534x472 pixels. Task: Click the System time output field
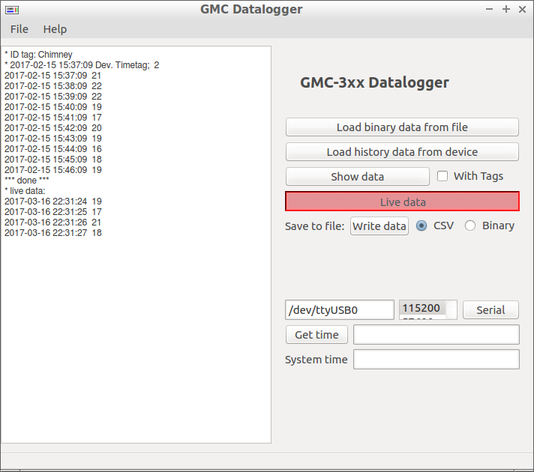436,359
